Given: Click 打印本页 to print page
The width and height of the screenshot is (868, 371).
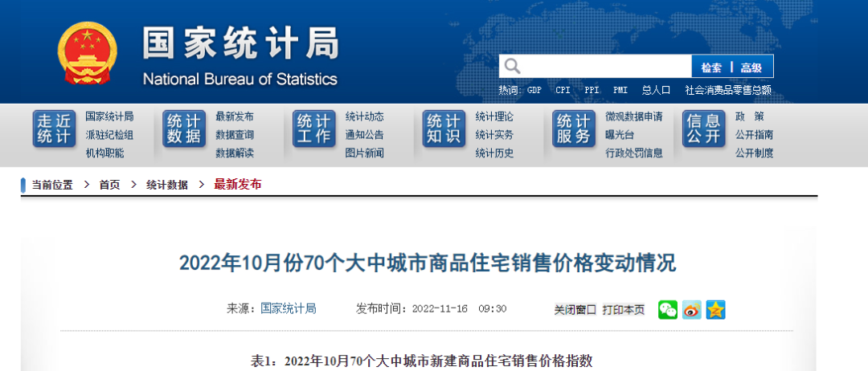Looking at the screenshot, I should pyautogui.click(x=623, y=309).
